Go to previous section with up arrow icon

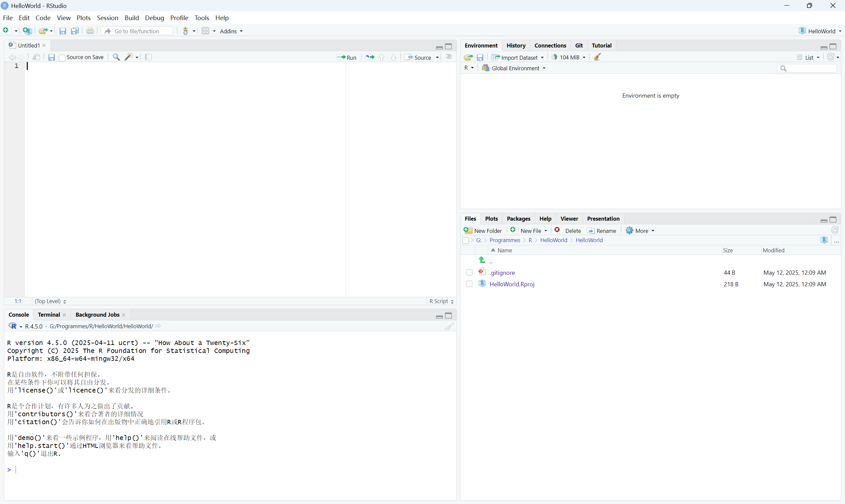coord(382,57)
